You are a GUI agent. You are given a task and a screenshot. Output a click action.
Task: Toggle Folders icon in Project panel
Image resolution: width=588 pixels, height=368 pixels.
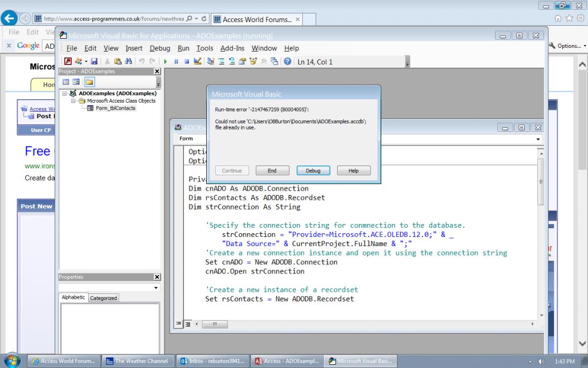click(89, 82)
